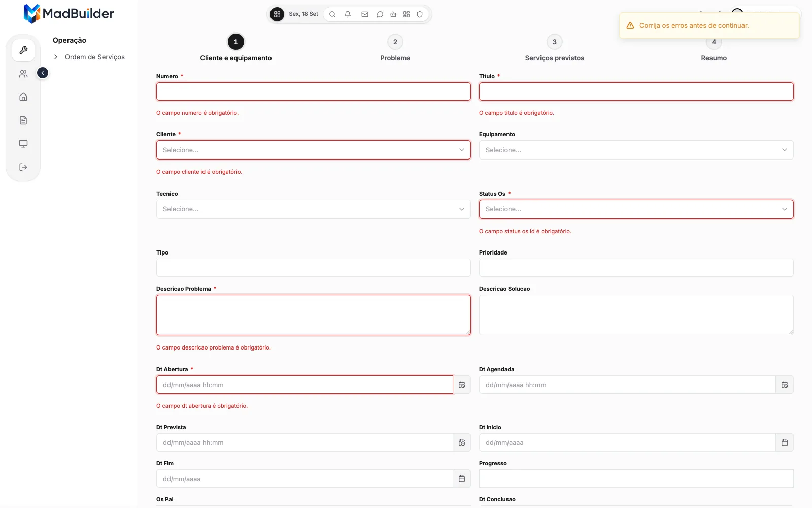Expand Ordem de Serviços tree chevron
Screen dimensions: 812x508
click(56, 57)
